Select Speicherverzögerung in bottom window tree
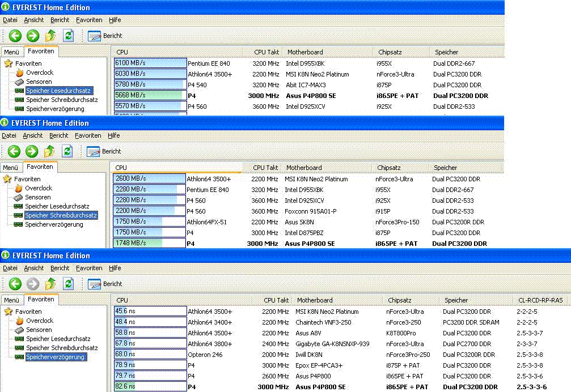The width and height of the screenshot is (571, 392). pos(55,357)
